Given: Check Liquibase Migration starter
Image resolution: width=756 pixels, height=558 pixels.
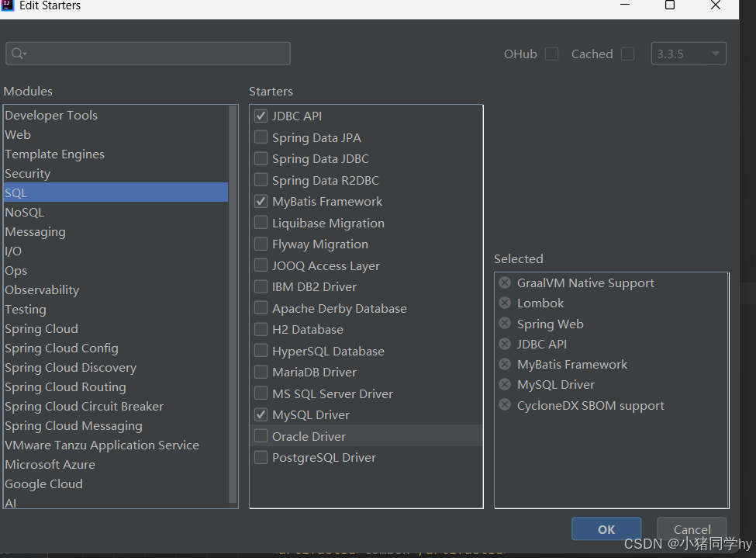Looking at the screenshot, I should (x=261, y=223).
